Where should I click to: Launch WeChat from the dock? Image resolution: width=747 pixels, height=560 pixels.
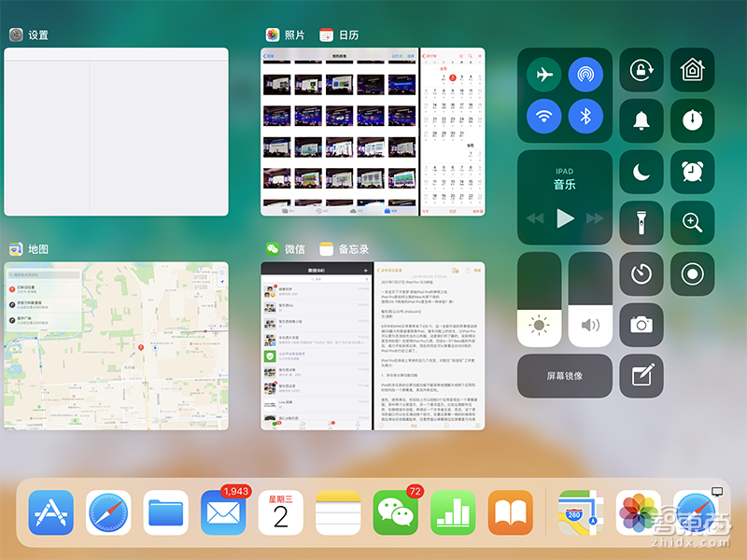396,512
